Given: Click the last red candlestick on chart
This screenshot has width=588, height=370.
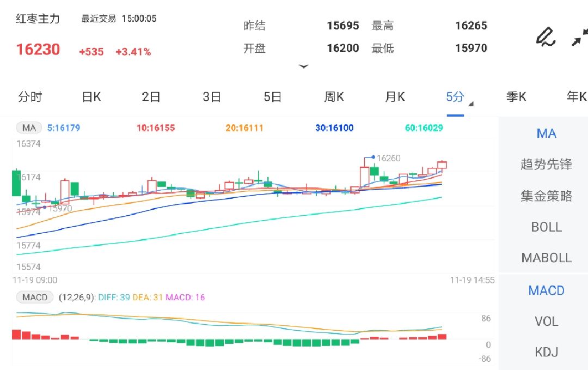Looking at the screenshot, I should (442, 165).
